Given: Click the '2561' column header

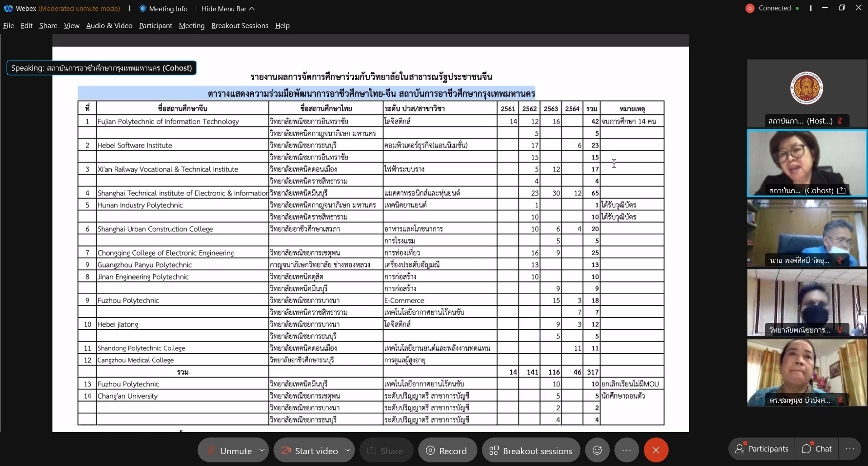Looking at the screenshot, I should (508, 109).
